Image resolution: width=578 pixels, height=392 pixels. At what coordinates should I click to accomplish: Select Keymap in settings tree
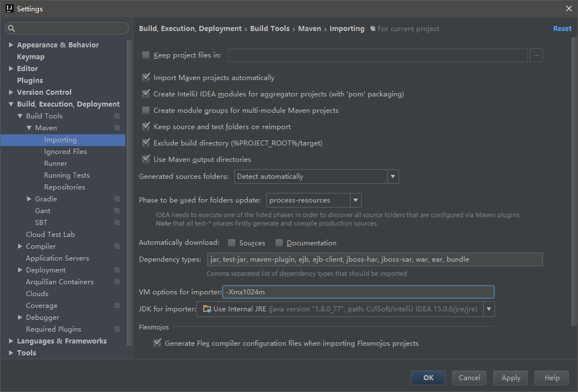coord(30,57)
